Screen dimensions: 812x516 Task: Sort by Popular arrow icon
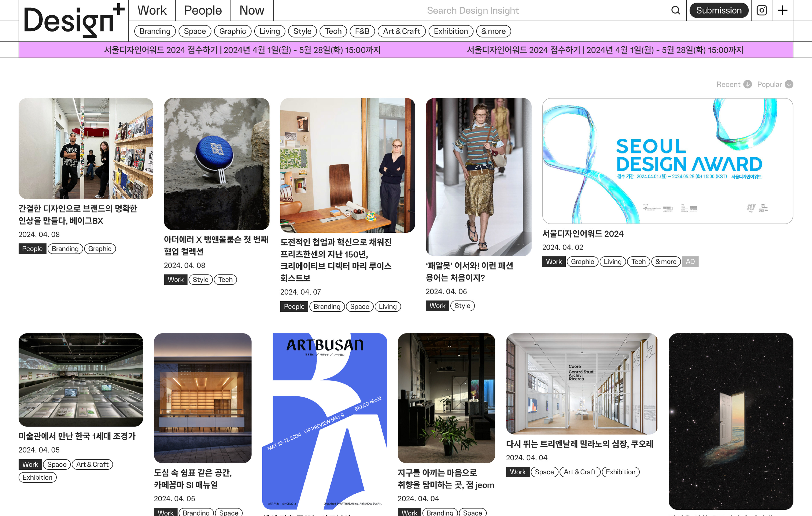[789, 84]
